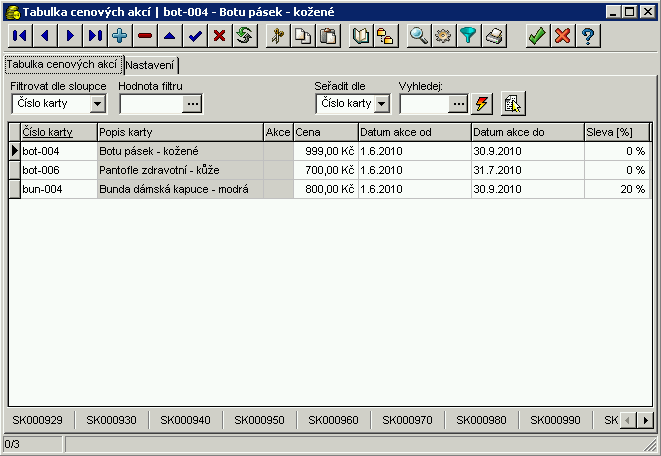The image size is (661, 456).
Task: Open help with question mark icon
Action: [x=588, y=36]
